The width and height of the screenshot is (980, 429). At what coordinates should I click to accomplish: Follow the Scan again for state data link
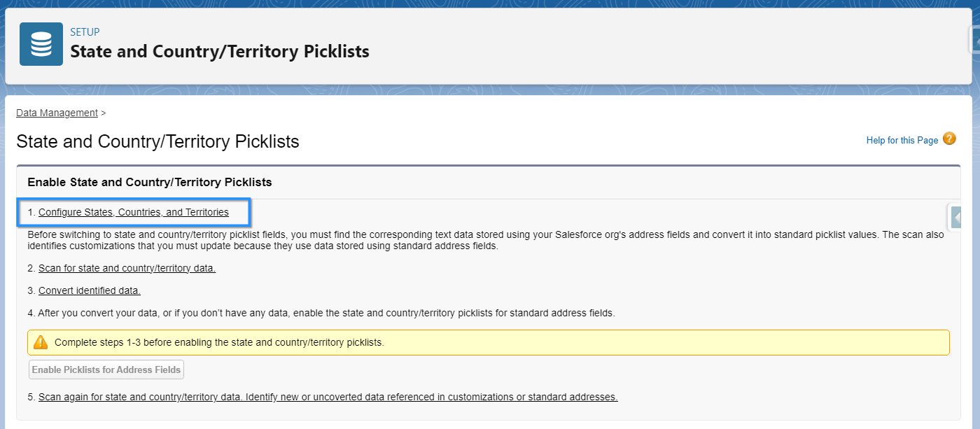[328, 397]
